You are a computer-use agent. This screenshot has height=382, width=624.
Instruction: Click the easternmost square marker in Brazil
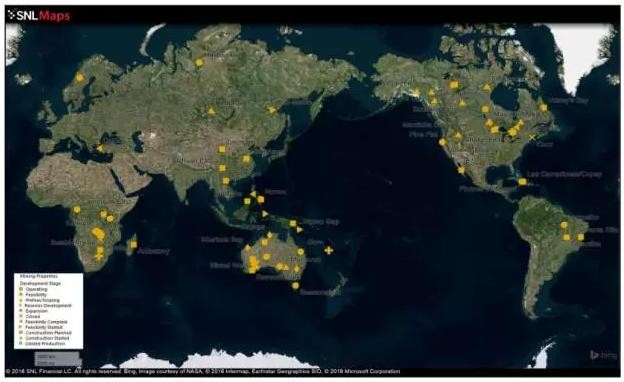[x=581, y=237]
